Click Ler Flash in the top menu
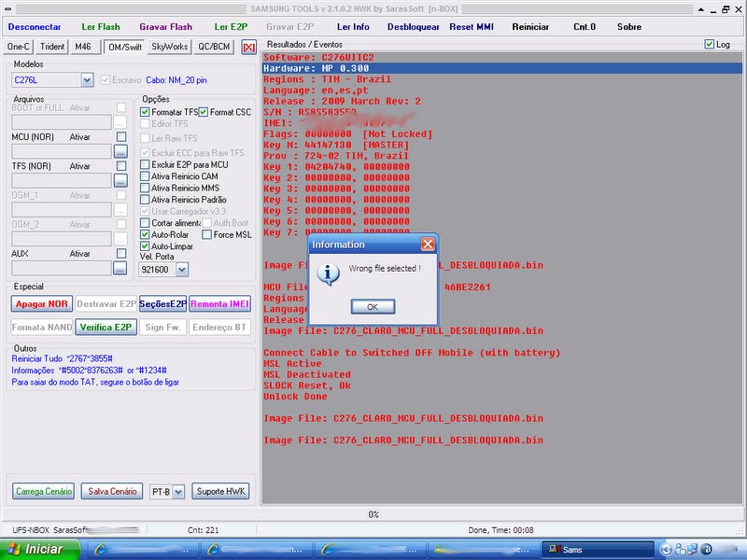 101,27
